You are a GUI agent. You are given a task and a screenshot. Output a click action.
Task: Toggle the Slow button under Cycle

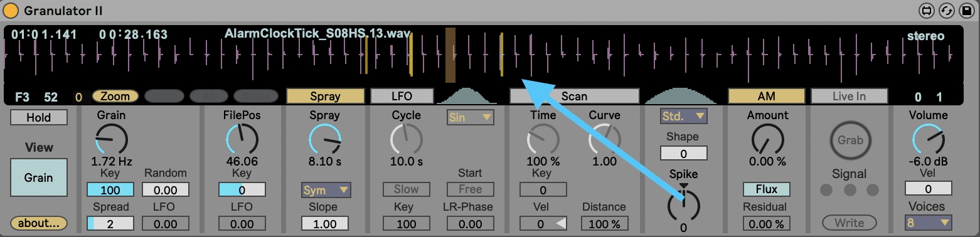click(x=406, y=189)
